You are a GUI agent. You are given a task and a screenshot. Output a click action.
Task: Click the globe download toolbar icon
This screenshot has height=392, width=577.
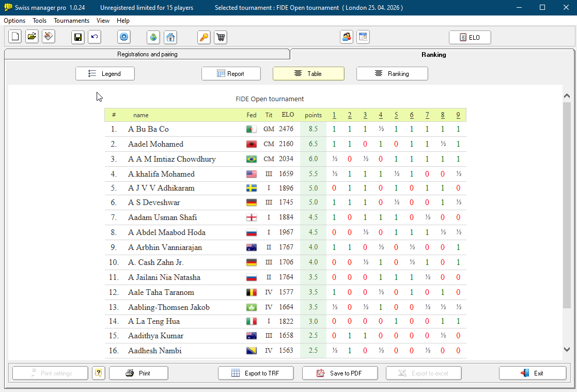pyautogui.click(x=153, y=37)
